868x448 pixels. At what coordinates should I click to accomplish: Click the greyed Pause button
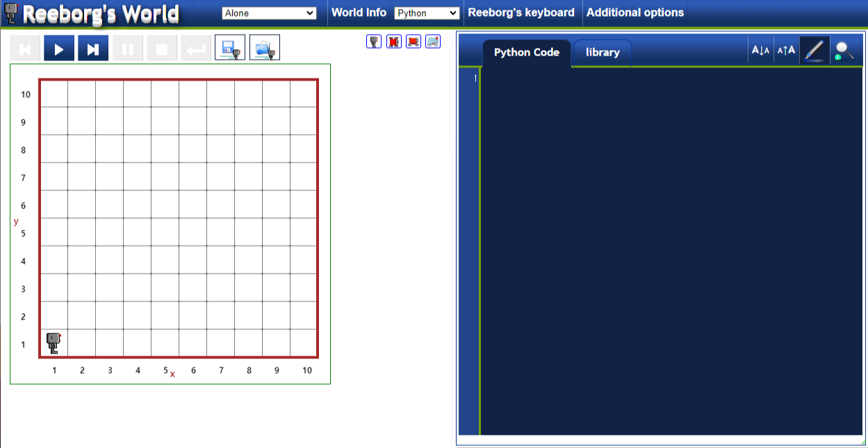[x=128, y=49]
